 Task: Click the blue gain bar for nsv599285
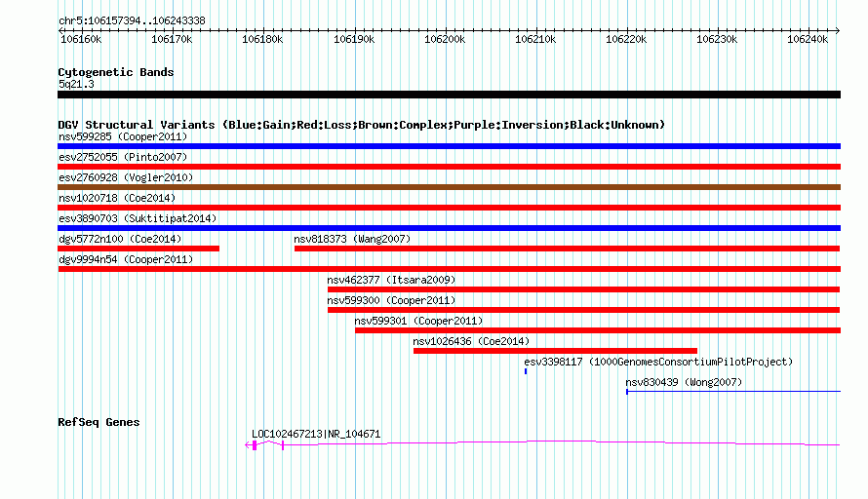pyautogui.click(x=449, y=146)
